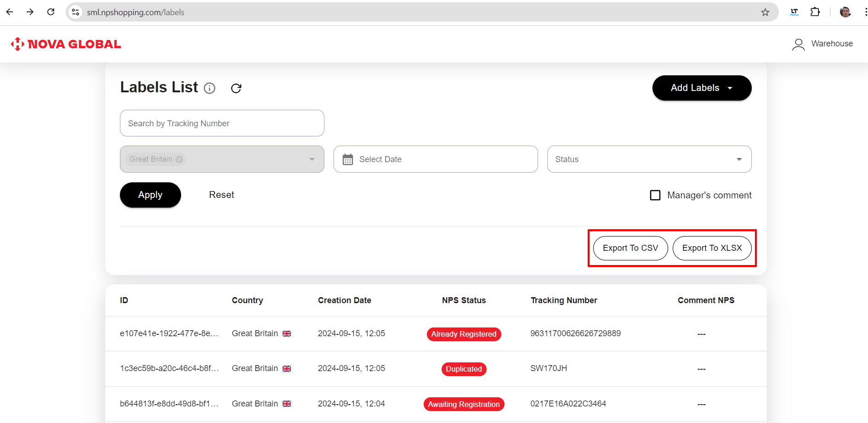Select label ID 1c3ec59b-a20c-46c4-b8f…

(x=169, y=368)
